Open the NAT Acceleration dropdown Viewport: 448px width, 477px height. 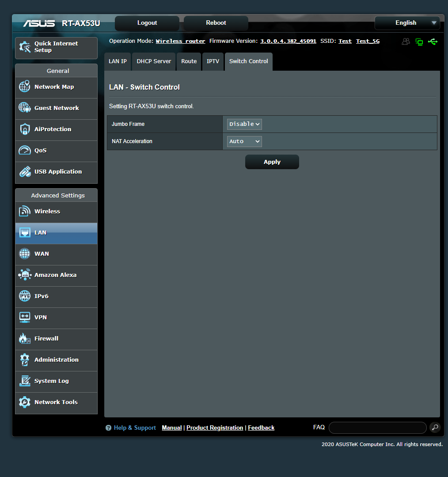coord(244,141)
